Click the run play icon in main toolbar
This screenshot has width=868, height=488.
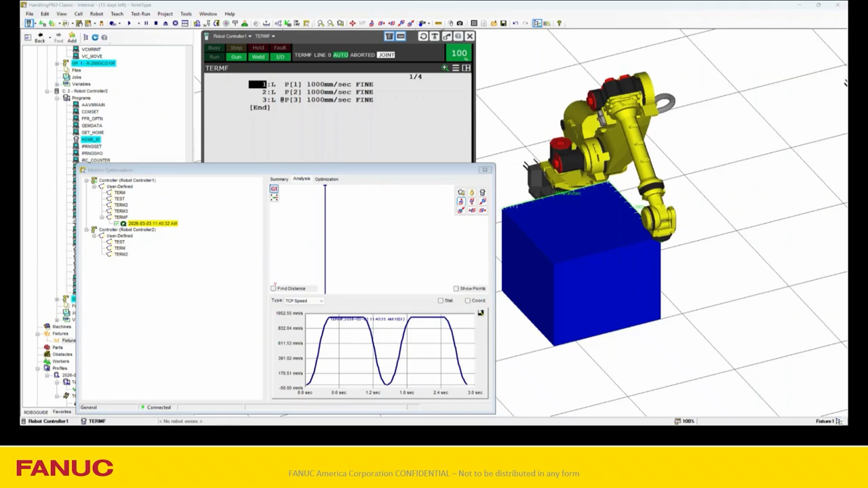pyautogui.click(x=129, y=23)
